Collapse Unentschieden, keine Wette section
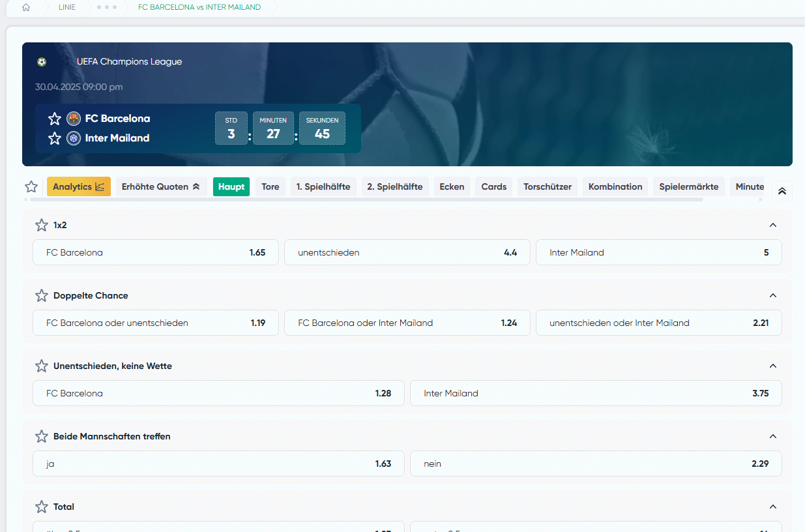The width and height of the screenshot is (805, 532). (x=773, y=366)
